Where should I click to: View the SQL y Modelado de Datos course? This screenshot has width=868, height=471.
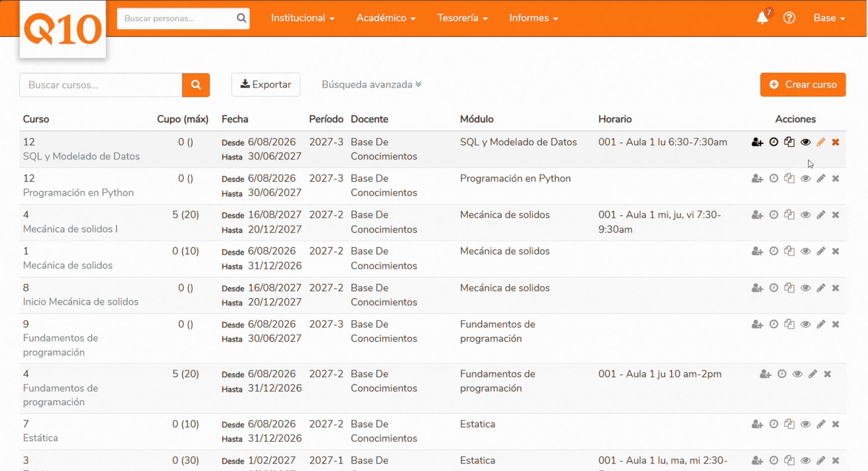[x=805, y=142]
